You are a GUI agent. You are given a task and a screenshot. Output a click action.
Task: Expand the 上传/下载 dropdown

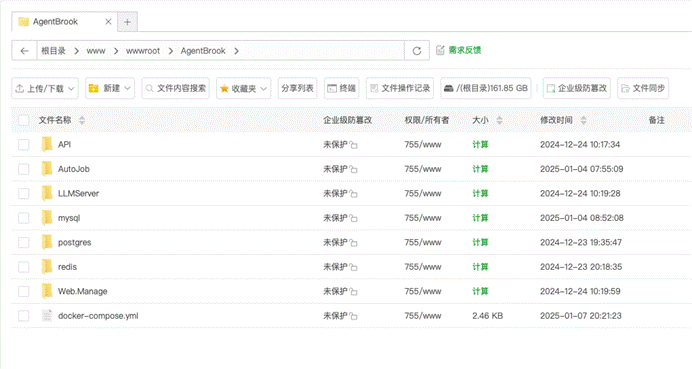point(45,88)
